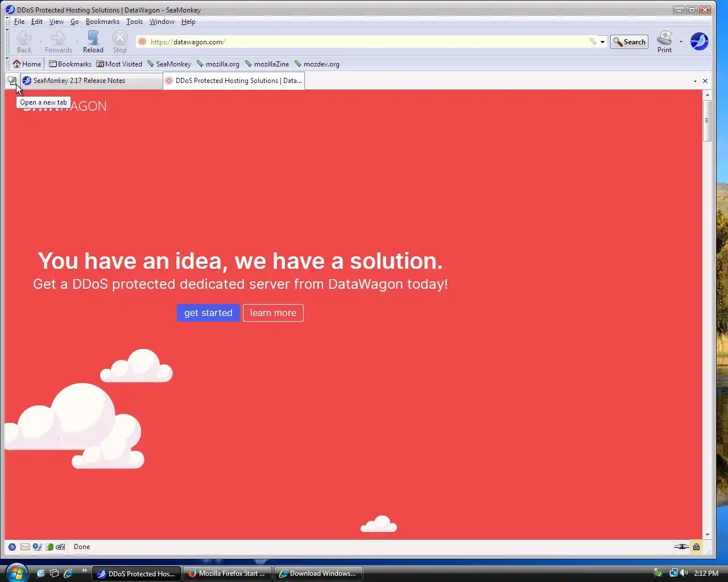The height and width of the screenshot is (582, 728).
Task: Open the Forwards button history dropdown
Action: 77,41
